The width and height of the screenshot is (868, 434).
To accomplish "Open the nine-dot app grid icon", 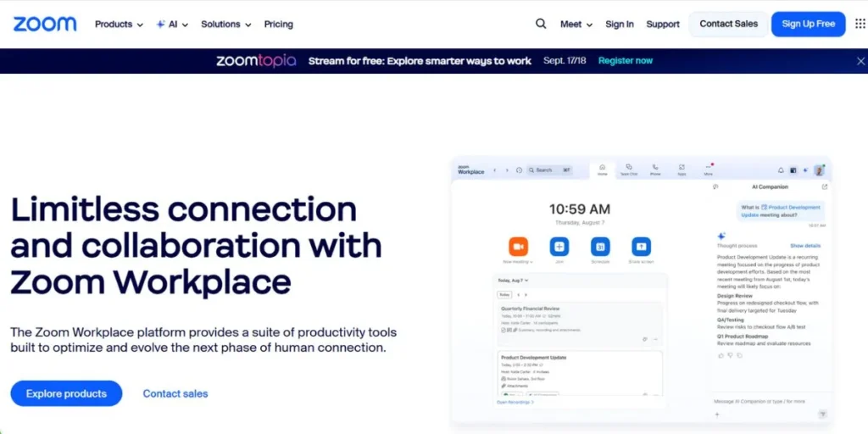I will tap(860, 24).
